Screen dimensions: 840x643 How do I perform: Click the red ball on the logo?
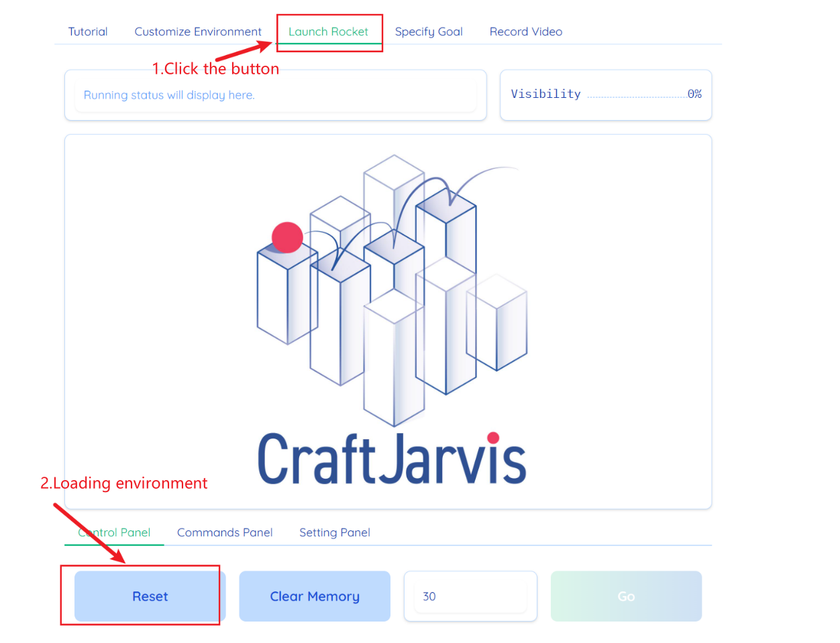[287, 237]
